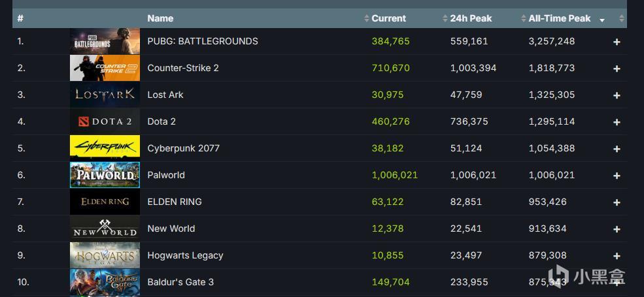Open the Counter-Strike 2 game link
The height and width of the screenshot is (297, 644).
(x=183, y=68)
